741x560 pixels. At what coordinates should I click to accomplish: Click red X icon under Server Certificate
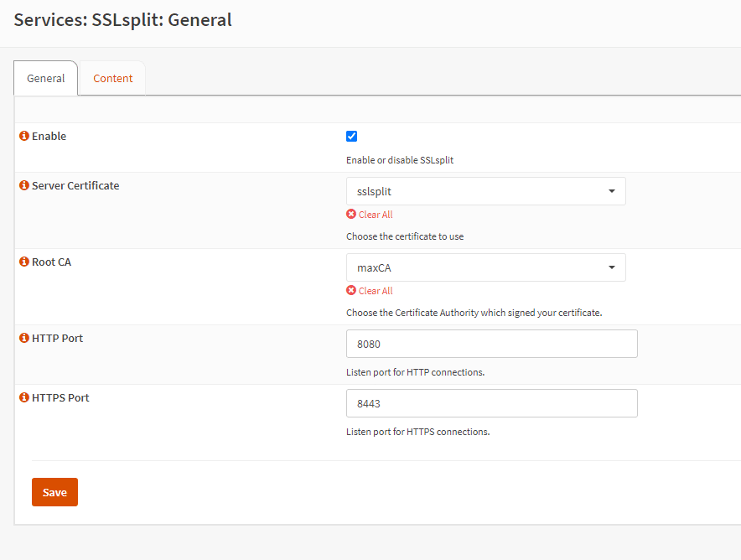351,214
